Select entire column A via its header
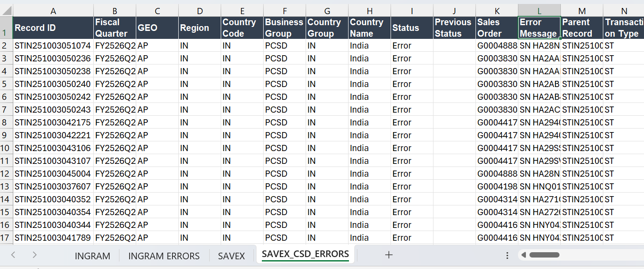Screen dimensions: 644x269 tap(54, 11)
